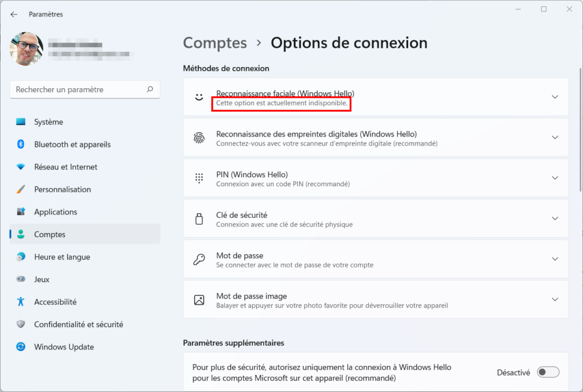Click the PIN keypad icon
The height and width of the screenshot is (392, 583).
coord(199,178)
